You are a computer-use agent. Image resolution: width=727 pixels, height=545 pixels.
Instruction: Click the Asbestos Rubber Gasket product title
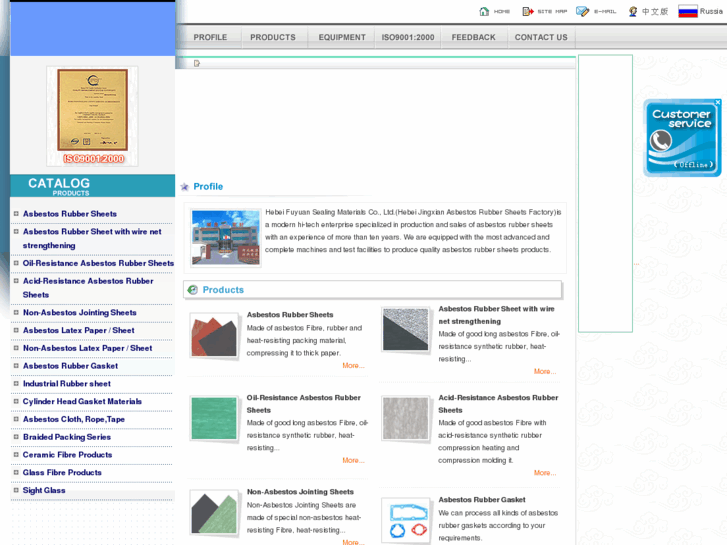coord(482,500)
